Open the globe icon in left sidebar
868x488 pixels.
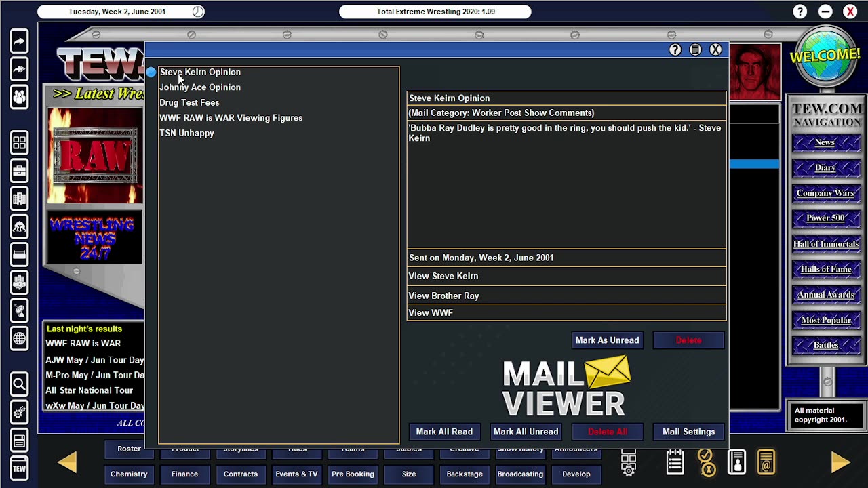pyautogui.click(x=19, y=338)
